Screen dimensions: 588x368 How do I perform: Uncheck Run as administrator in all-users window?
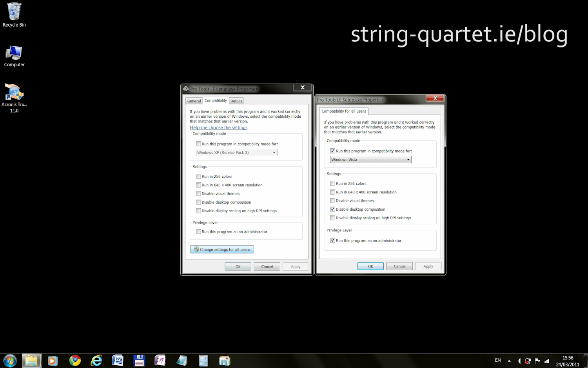point(332,241)
